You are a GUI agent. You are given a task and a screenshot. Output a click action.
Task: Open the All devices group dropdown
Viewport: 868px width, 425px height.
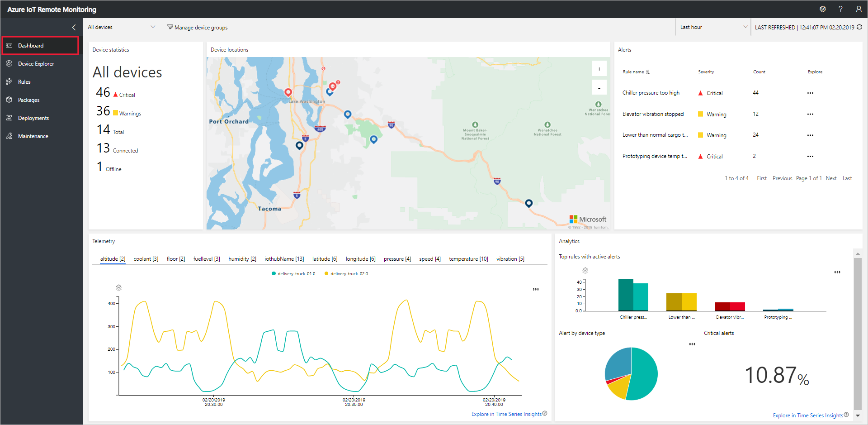pos(121,27)
